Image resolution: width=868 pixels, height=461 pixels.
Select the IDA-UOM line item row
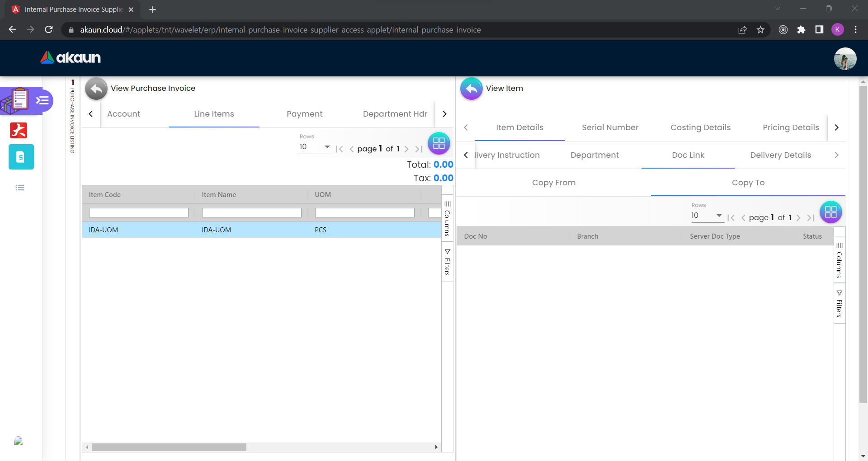tap(261, 230)
